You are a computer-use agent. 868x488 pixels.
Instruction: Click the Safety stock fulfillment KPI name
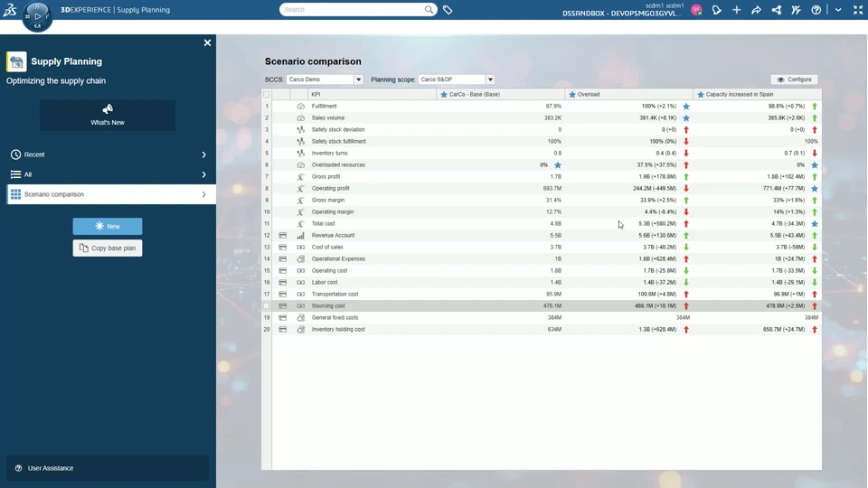[339, 142]
